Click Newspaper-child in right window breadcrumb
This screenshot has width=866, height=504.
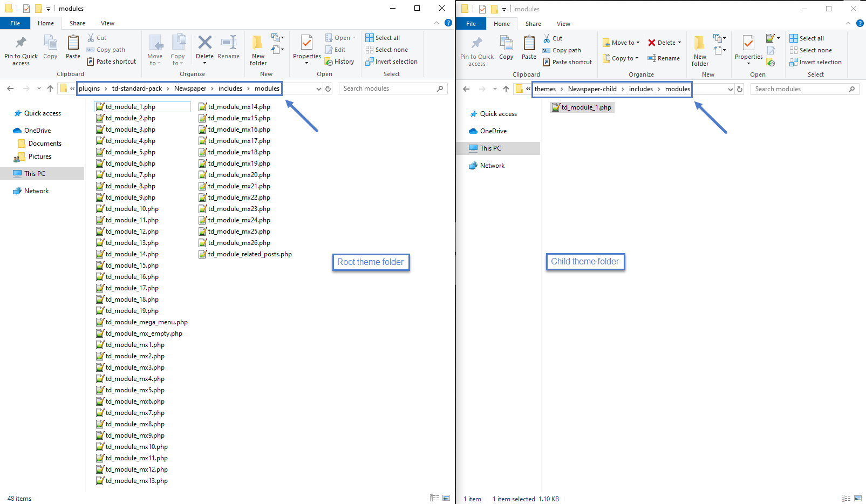pos(592,89)
